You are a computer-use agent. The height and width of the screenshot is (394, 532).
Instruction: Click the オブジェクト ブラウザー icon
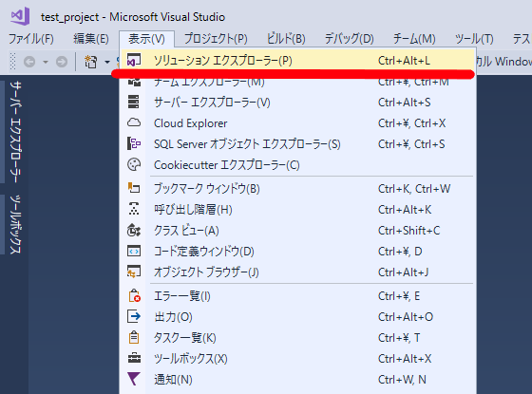pos(134,272)
